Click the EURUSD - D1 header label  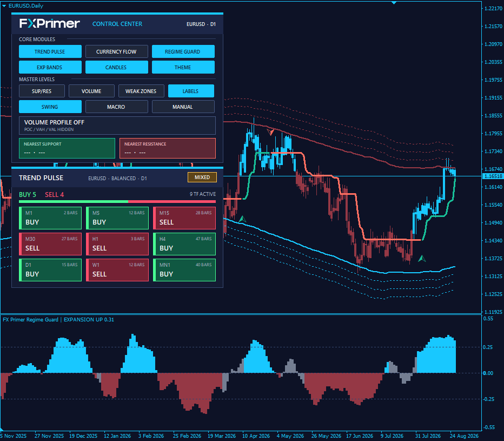coord(201,24)
